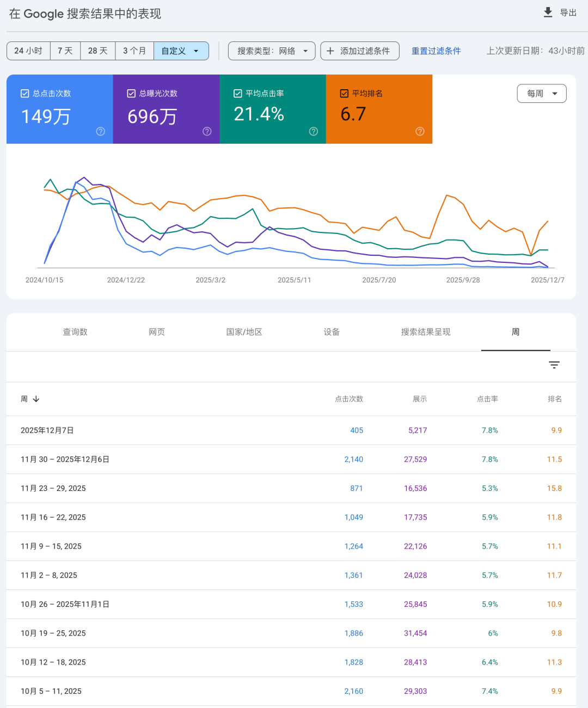This screenshot has width=588, height=708.
Task: Sort by 点击次数 column header
Action: [x=349, y=399]
